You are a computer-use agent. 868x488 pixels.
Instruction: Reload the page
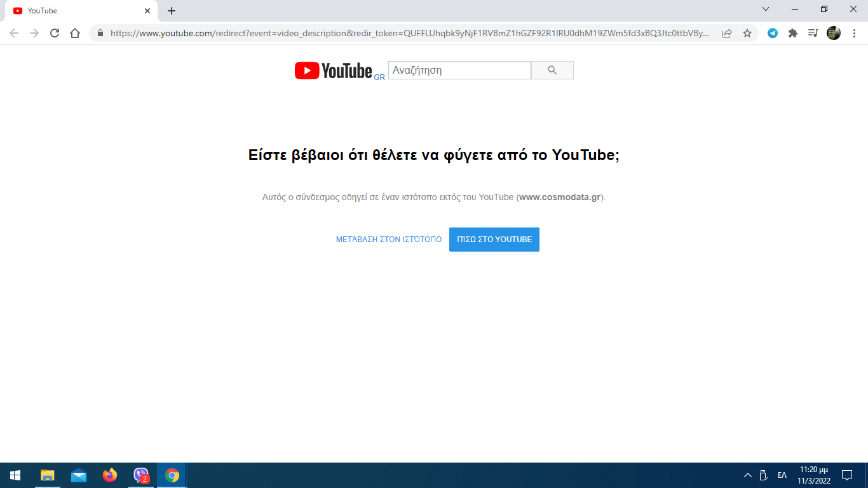[x=55, y=33]
